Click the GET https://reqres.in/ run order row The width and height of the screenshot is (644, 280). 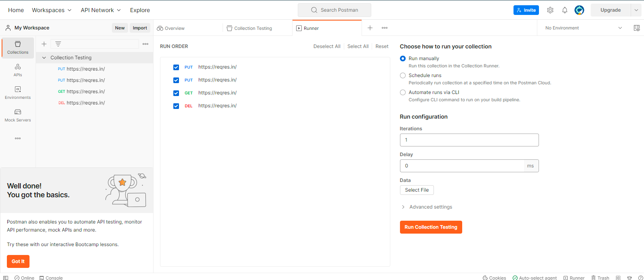coord(275,93)
